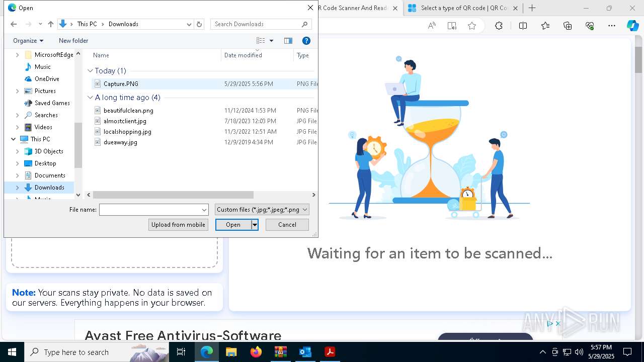Show the preview pane

click(x=288, y=41)
